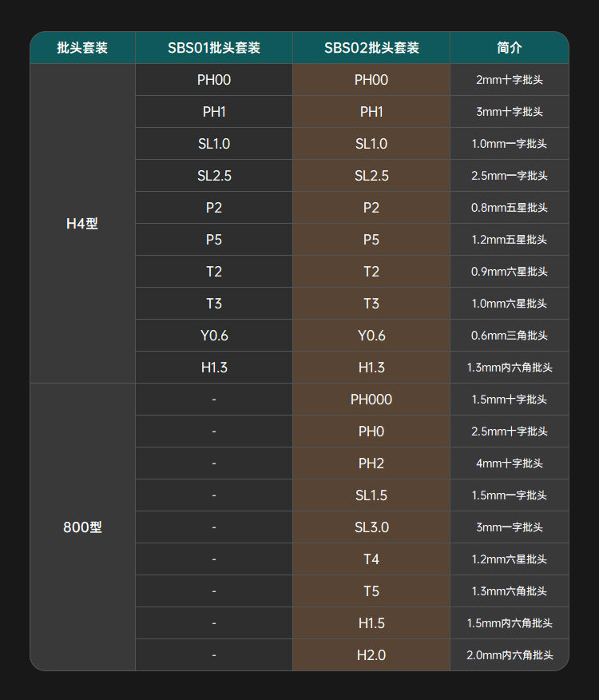Screen dimensions: 599x700
Task: Select Y0.6 in the SBS02 column
Action: (371, 336)
